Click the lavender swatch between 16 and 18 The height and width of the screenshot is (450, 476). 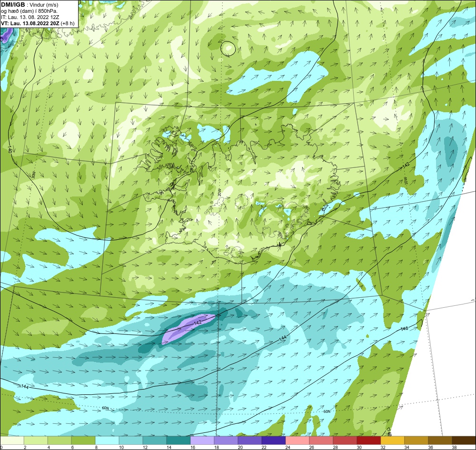(202, 440)
